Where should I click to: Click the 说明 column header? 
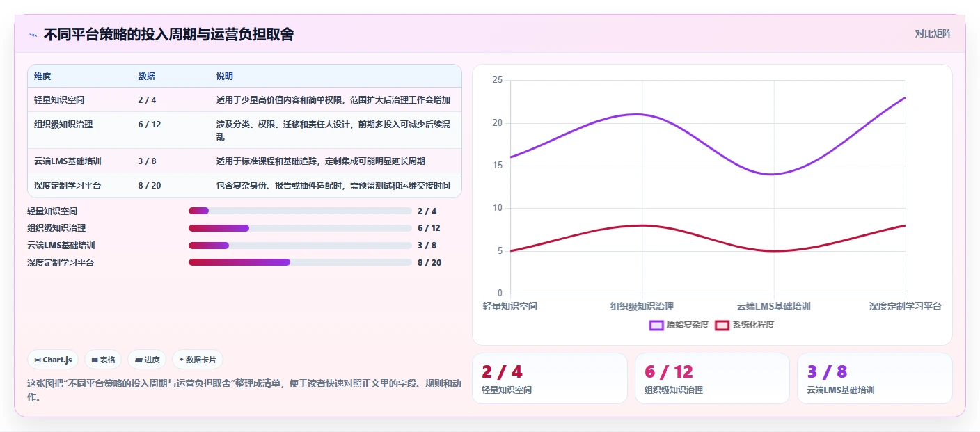tap(224, 76)
